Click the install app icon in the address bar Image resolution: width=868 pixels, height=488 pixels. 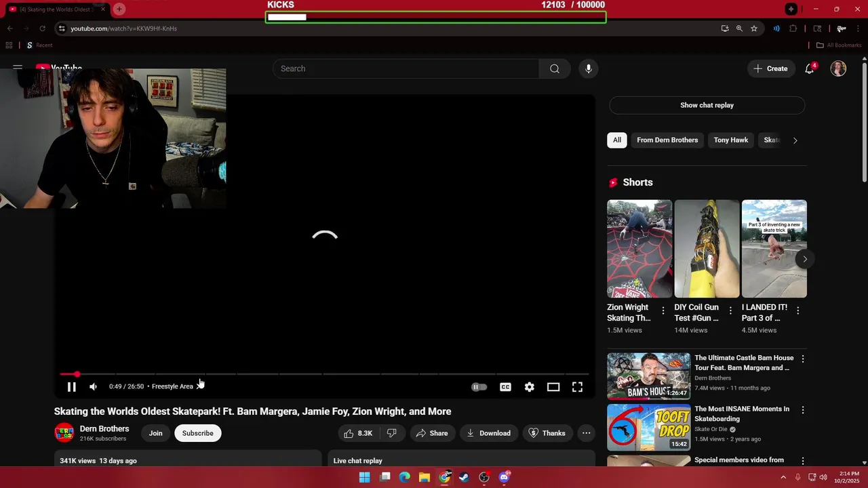click(x=725, y=28)
